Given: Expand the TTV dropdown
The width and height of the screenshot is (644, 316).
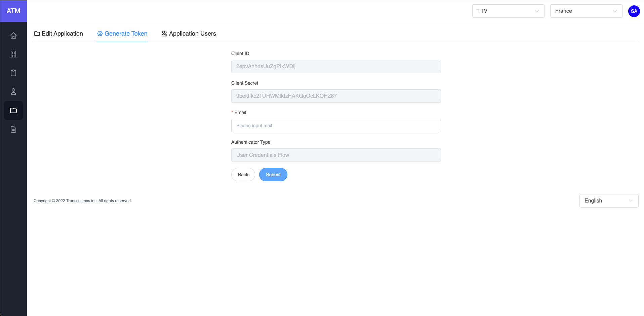Looking at the screenshot, I should [x=508, y=11].
